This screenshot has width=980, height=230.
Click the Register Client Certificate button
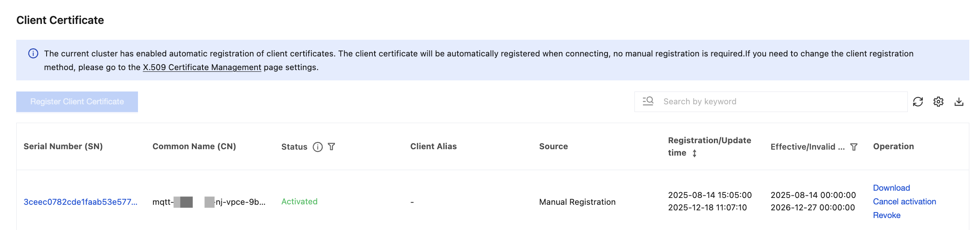coord(77,102)
